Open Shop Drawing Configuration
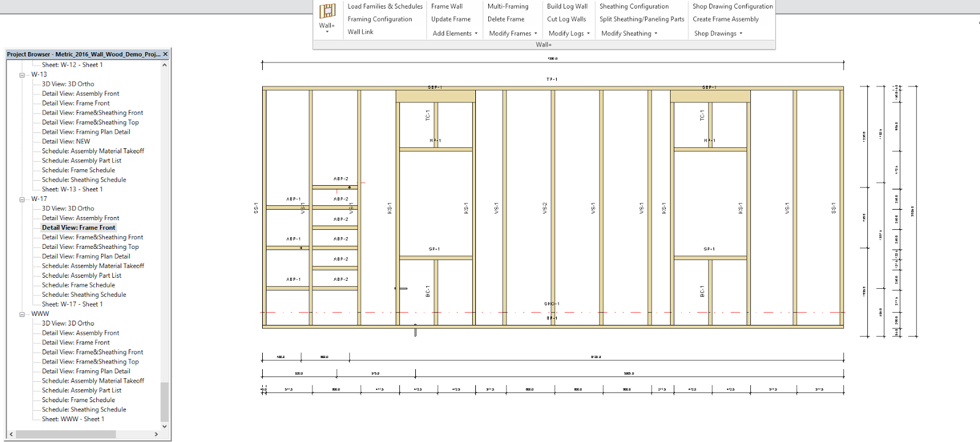This screenshot has height=442, width=980. pyautogui.click(x=733, y=6)
